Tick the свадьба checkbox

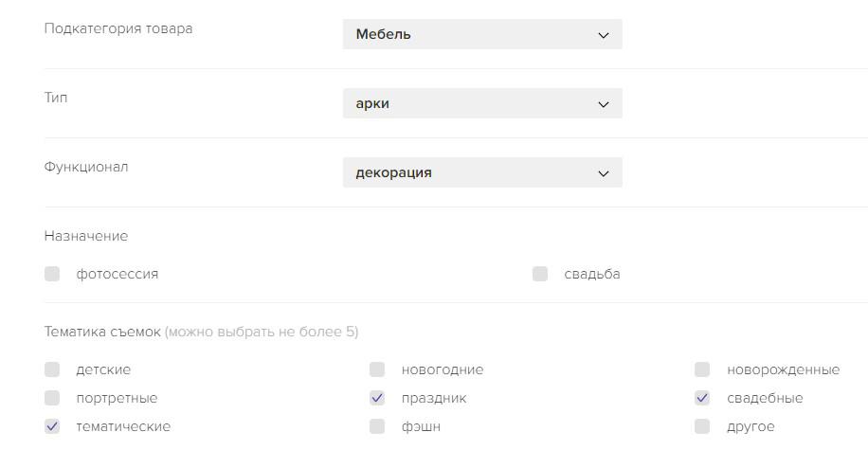pyautogui.click(x=540, y=274)
